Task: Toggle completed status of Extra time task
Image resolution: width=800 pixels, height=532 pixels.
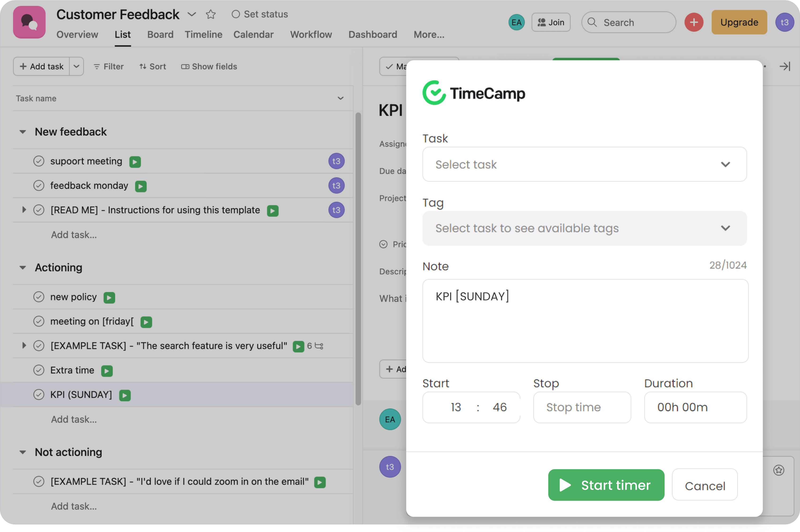Action: (x=39, y=370)
